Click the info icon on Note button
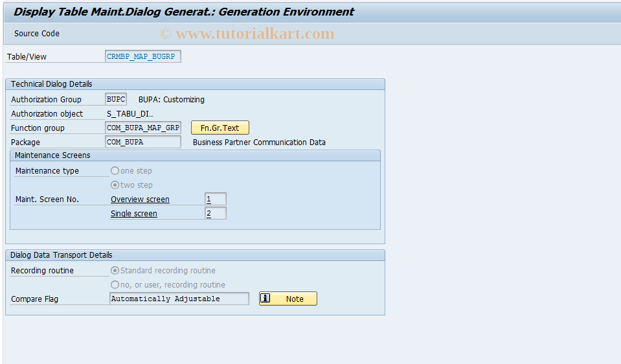 (x=265, y=298)
